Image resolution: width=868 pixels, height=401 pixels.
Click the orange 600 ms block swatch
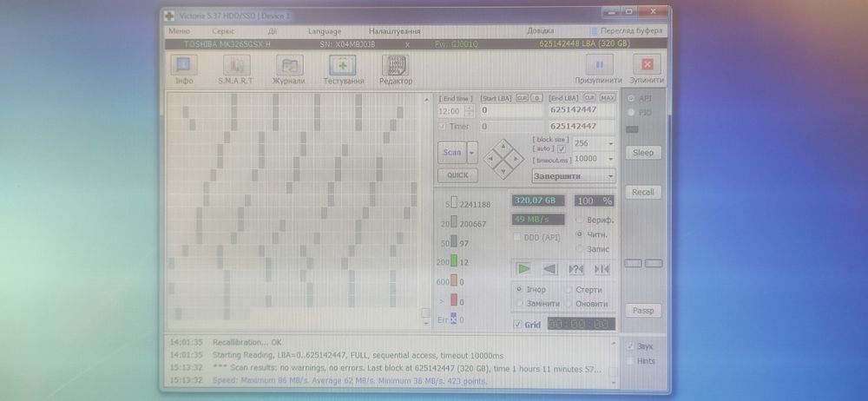454,281
